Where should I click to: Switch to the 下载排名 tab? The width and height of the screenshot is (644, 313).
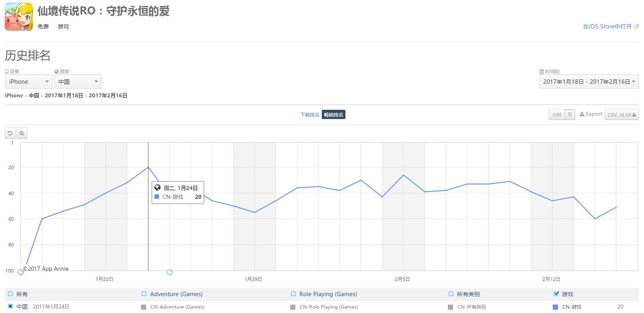pos(310,115)
